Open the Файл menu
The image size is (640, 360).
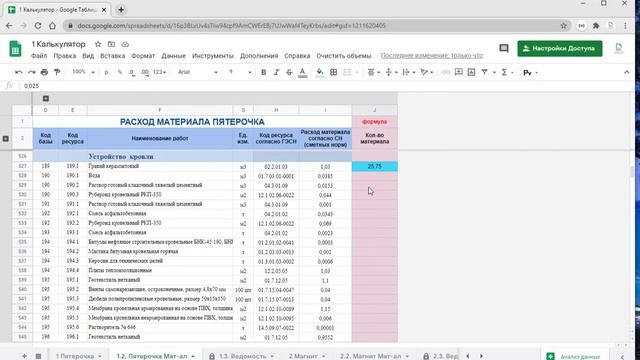(x=39, y=56)
